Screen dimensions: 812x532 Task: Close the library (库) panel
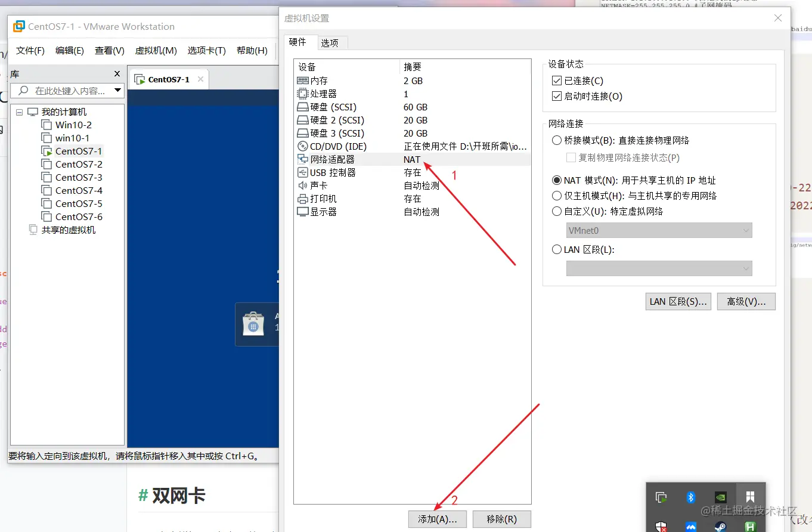(117, 74)
